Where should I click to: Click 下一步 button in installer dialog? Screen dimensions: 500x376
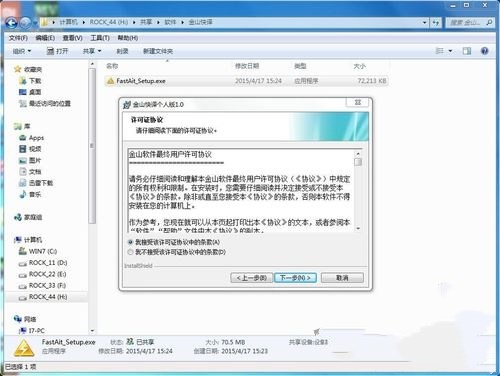click(295, 278)
